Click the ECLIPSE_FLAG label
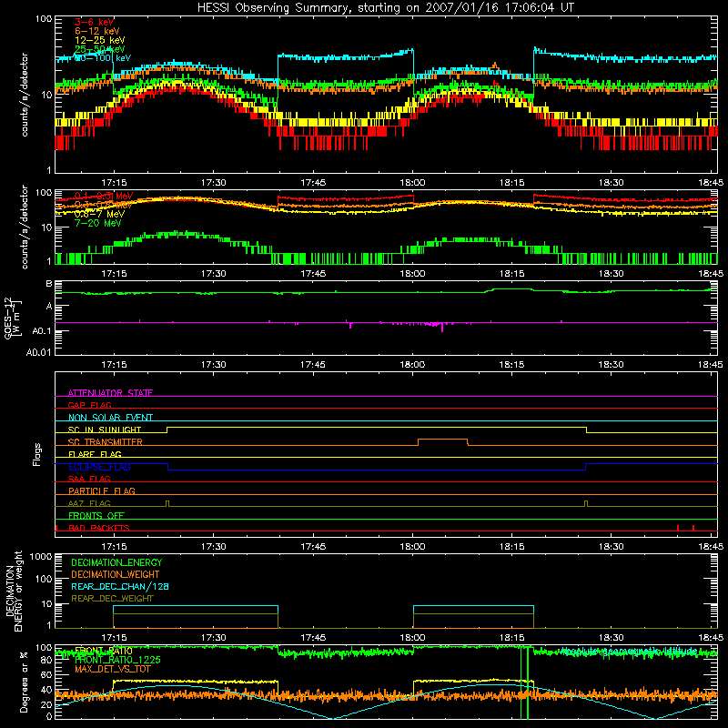This screenshot has width=728, height=728. pyautogui.click(x=99, y=467)
